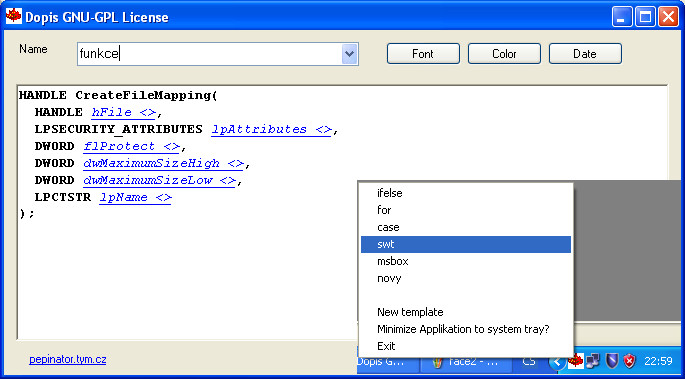Viewport: 685px width, 379px height.
Task: Click the 22:59 system clock
Action: point(658,361)
